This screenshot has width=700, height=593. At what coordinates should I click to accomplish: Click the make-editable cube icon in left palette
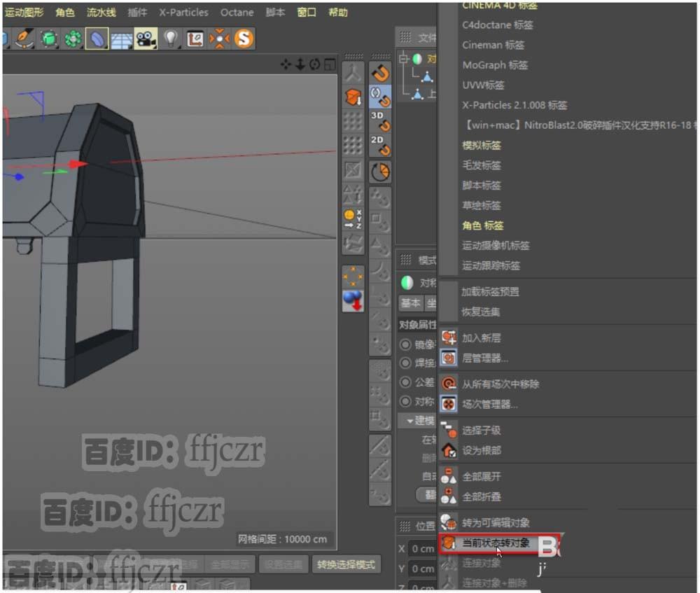(353, 95)
